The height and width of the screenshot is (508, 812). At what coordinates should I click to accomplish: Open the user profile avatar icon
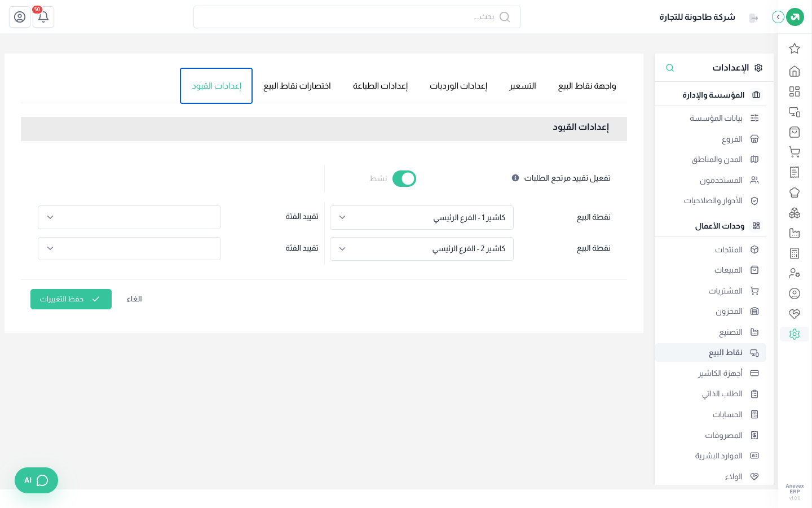[20, 17]
